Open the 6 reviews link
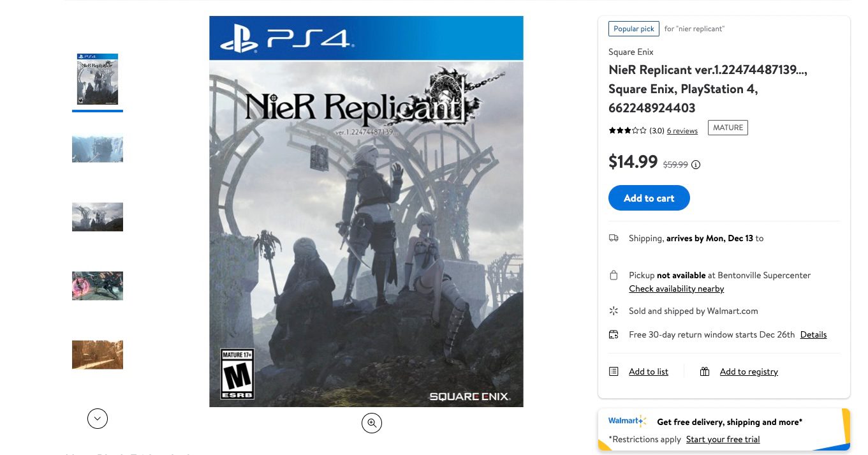The image size is (868, 455). [x=682, y=131]
